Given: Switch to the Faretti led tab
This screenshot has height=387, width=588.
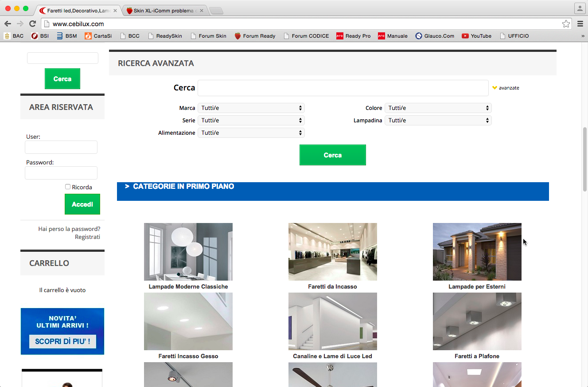Looking at the screenshot, I should click(78, 11).
